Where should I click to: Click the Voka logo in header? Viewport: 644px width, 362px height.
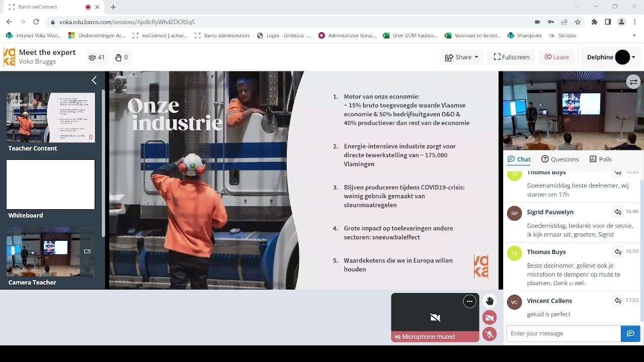pos(9,57)
